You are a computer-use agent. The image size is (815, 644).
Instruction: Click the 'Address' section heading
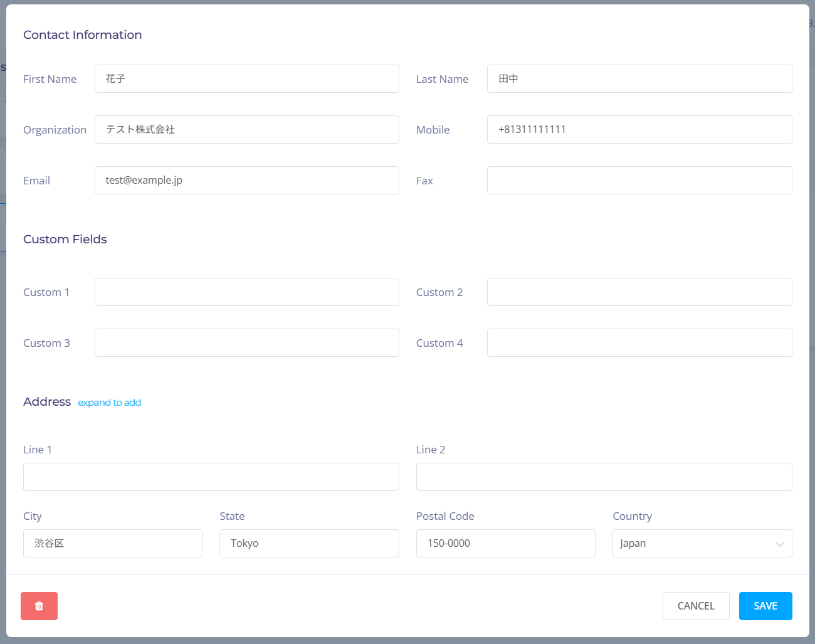tap(47, 402)
